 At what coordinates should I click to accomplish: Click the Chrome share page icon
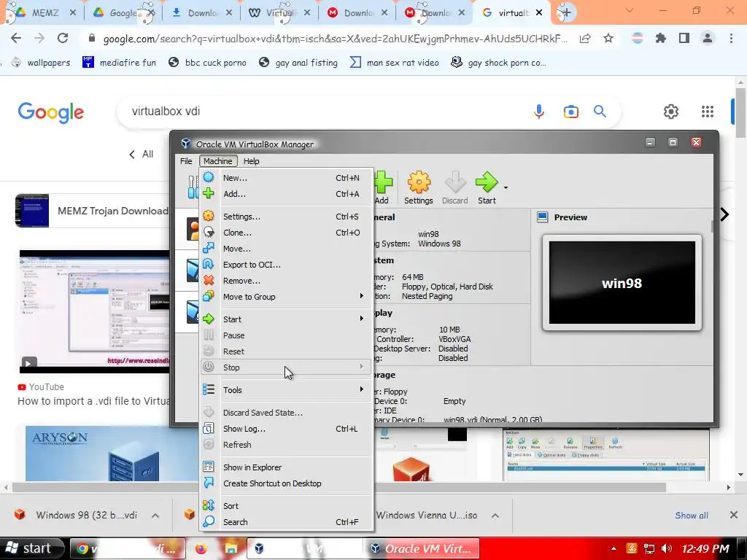[585, 38]
